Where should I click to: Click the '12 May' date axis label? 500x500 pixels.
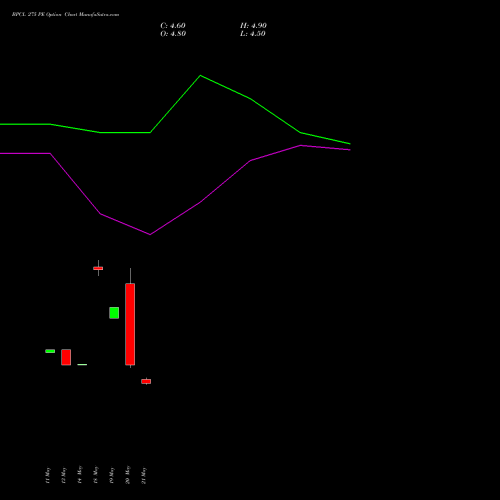pos(64,475)
